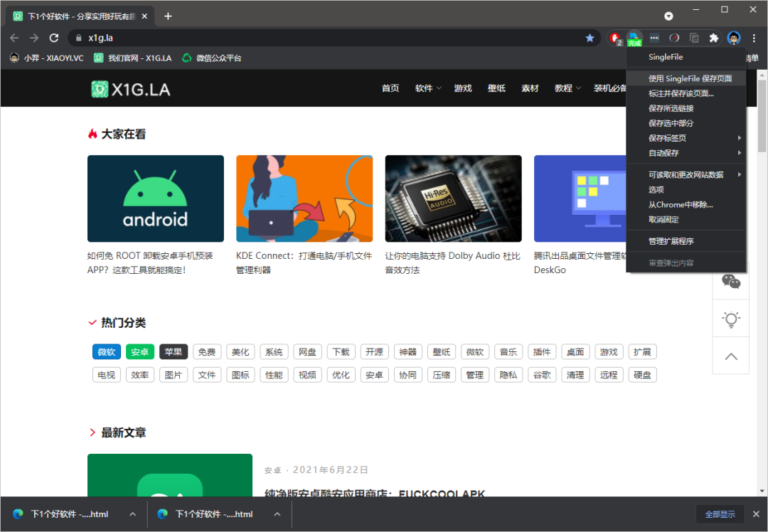Image resolution: width=768 pixels, height=532 pixels.
Task: Select the dark 苹果 category tag
Action: pos(174,352)
